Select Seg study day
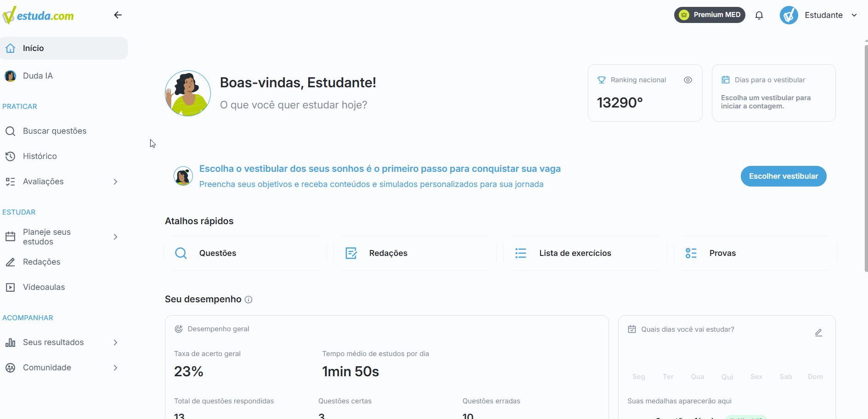The image size is (868, 419). pyautogui.click(x=639, y=377)
